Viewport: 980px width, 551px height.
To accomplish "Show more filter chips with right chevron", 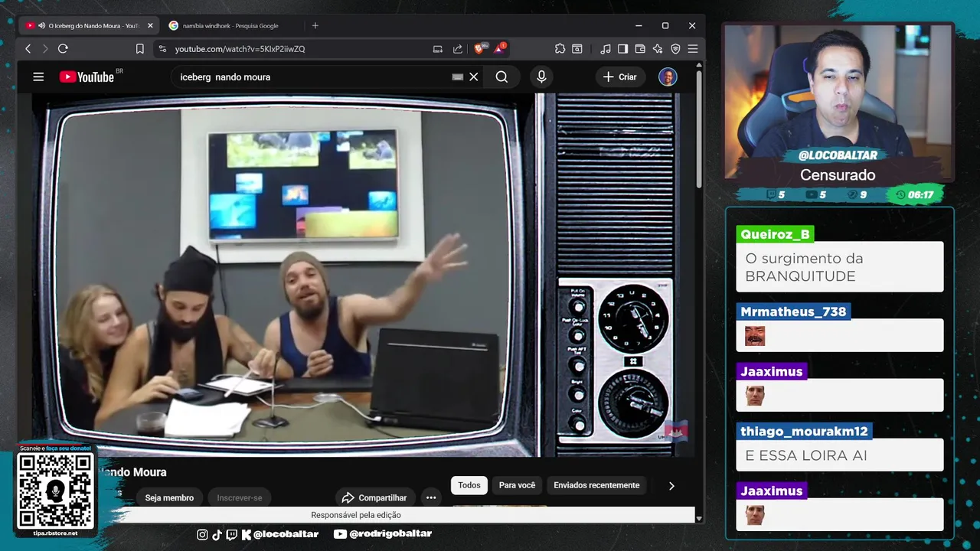I will tap(671, 485).
